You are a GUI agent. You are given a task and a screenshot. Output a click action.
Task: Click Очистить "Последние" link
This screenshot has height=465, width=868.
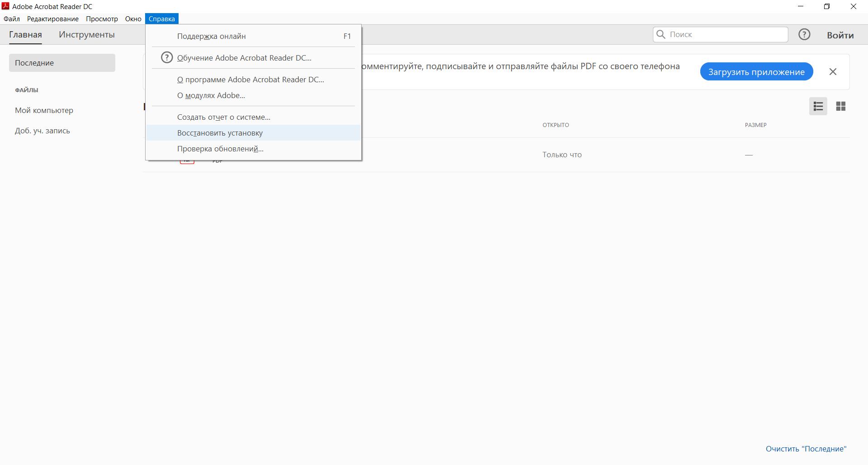[806, 449]
